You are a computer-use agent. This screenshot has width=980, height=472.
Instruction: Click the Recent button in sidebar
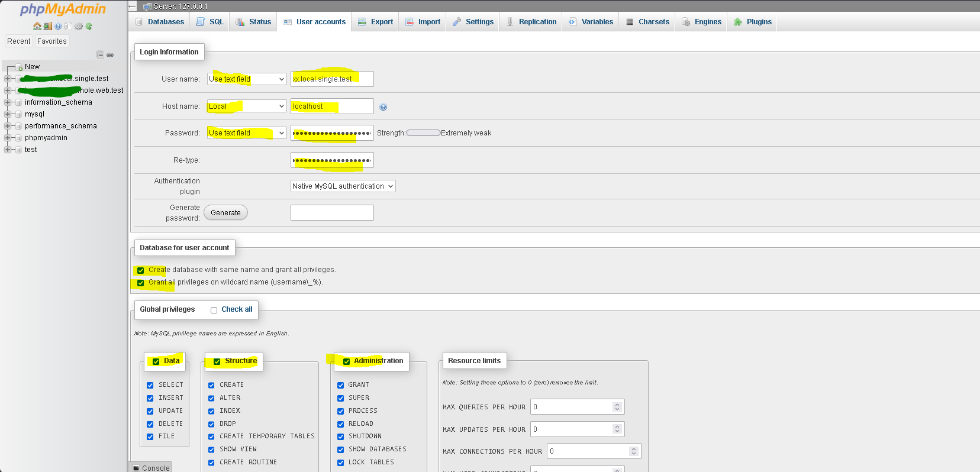tap(19, 41)
